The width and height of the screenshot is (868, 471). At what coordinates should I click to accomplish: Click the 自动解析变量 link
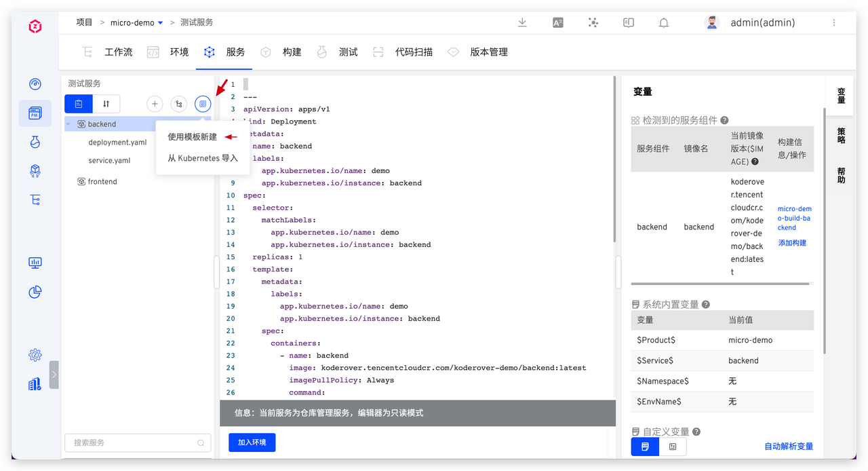[788, 446]
